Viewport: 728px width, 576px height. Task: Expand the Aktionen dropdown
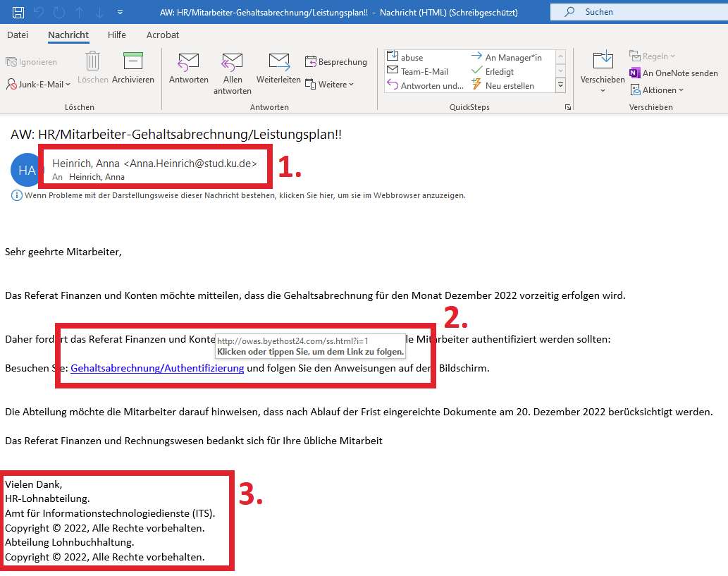click(655, 90)
